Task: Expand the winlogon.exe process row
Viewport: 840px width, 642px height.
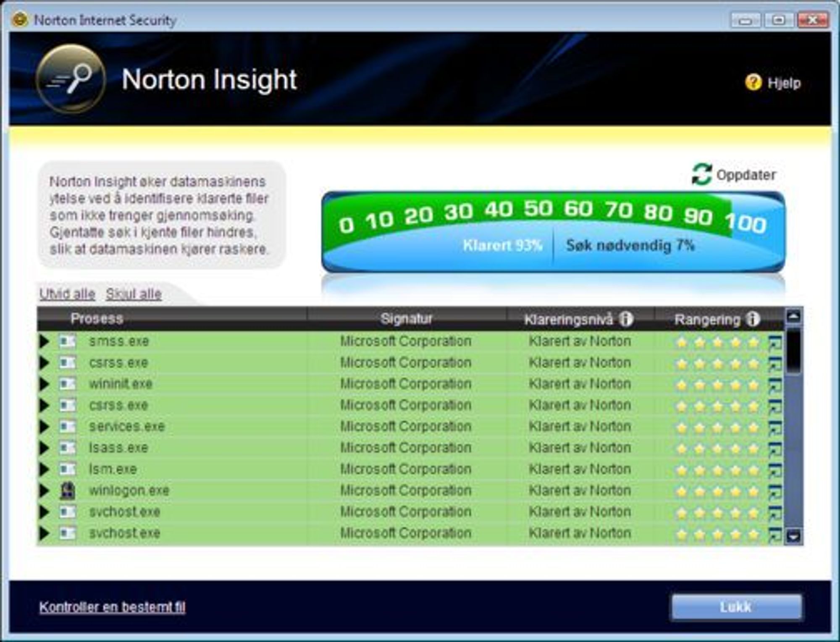Action: click(44, 490)
